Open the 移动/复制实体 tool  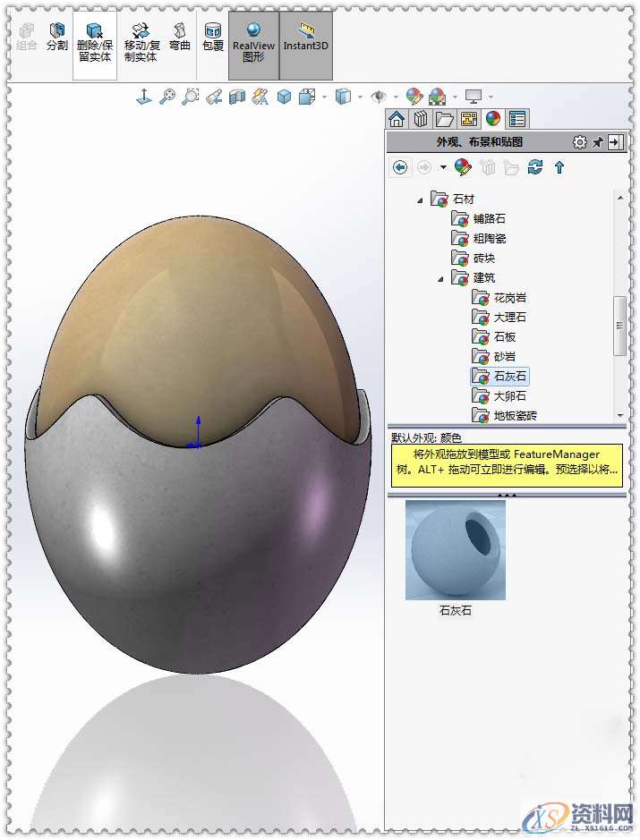141,42
